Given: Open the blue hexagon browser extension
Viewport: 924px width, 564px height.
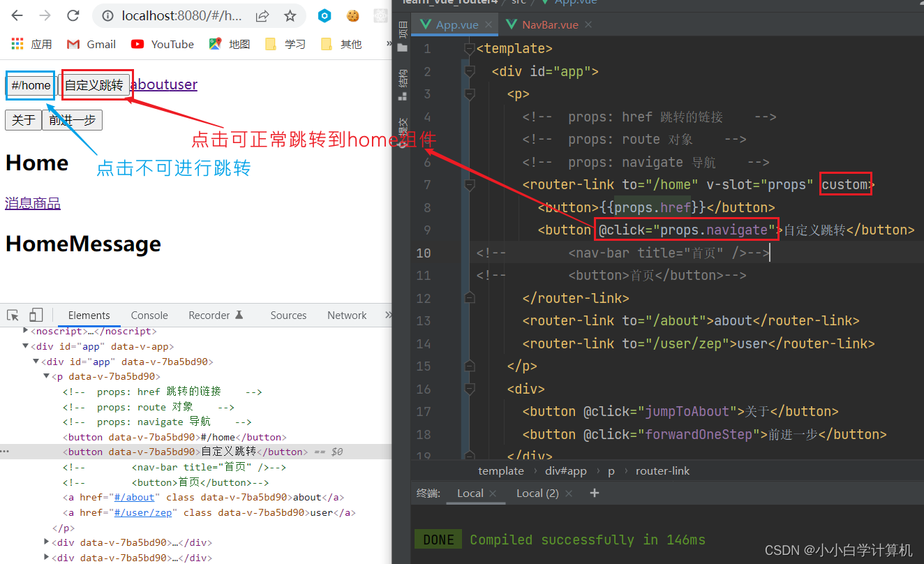Looking at the screenshot, I should pyautogui.click(x=325, y=15).
